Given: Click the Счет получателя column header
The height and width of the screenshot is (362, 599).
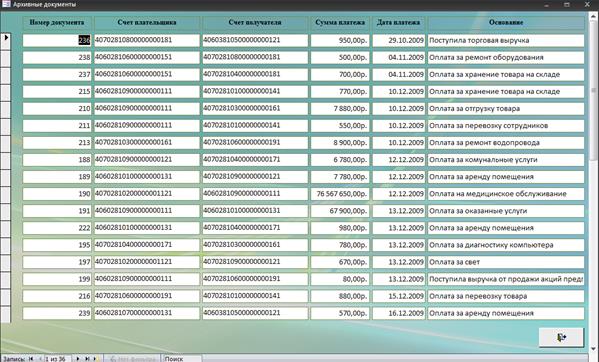Looking at the screenshot, I should coord(255,23).
